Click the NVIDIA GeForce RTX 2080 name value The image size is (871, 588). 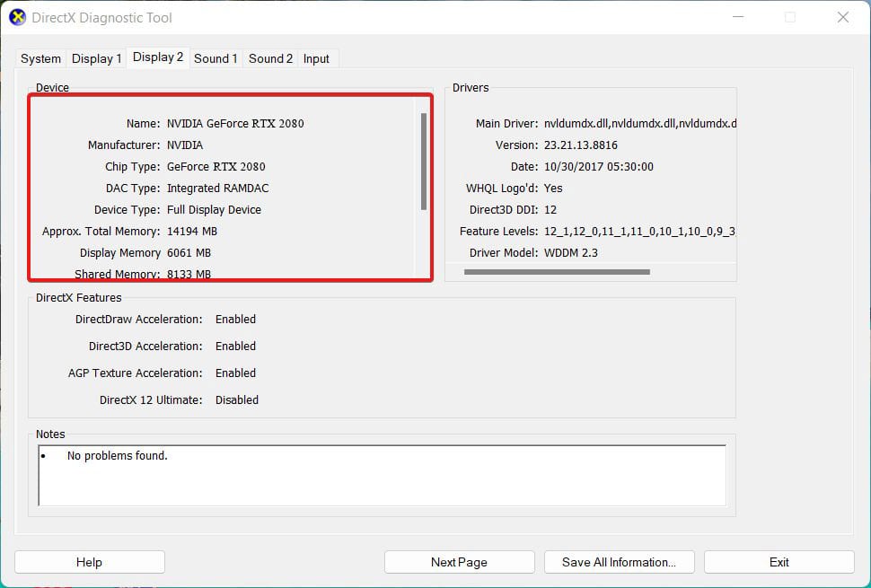tap(235, 123)
